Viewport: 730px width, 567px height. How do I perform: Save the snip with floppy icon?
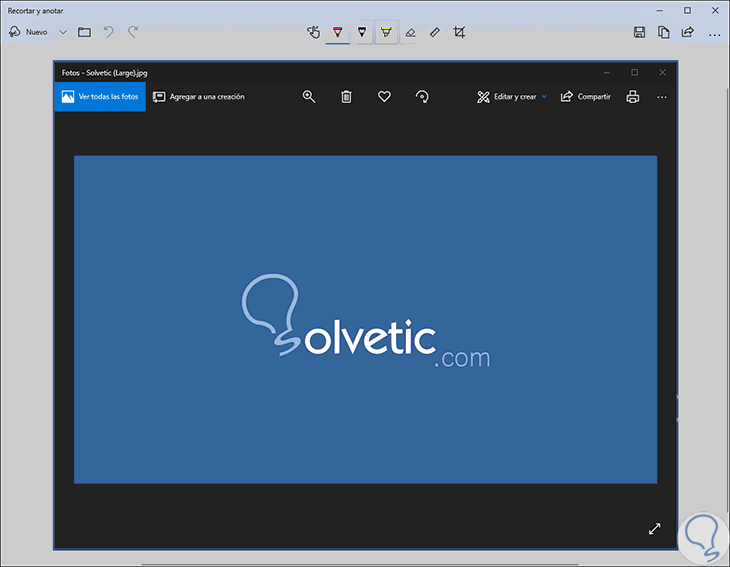639,32
